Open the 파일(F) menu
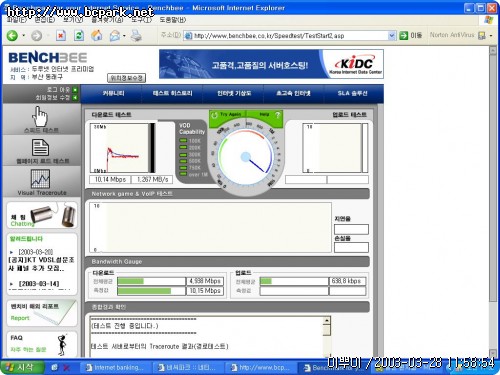 pos(17,20)
